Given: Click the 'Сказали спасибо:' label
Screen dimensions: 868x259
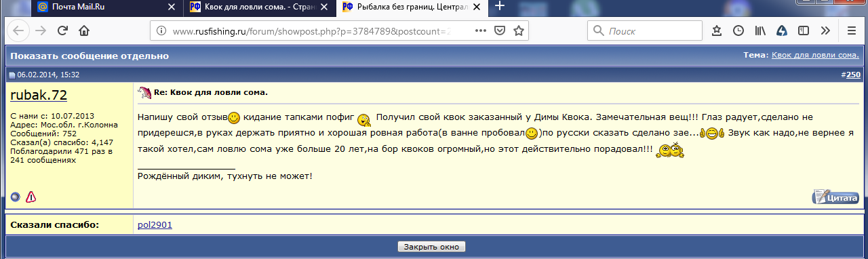Looking at the screenshot, I should [x=55, y=224].
